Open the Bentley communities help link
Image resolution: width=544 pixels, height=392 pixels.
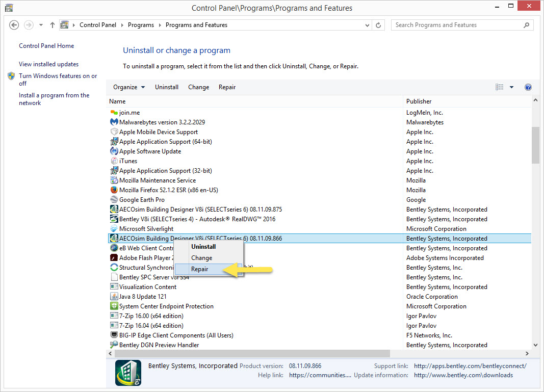pos(320,375)
